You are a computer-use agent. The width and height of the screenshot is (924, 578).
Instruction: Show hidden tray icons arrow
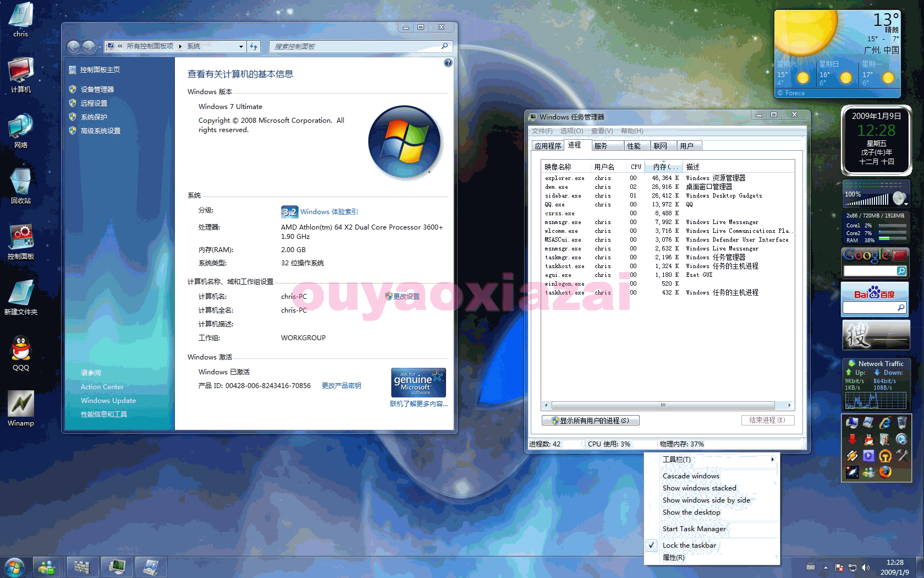coord(826,568)
